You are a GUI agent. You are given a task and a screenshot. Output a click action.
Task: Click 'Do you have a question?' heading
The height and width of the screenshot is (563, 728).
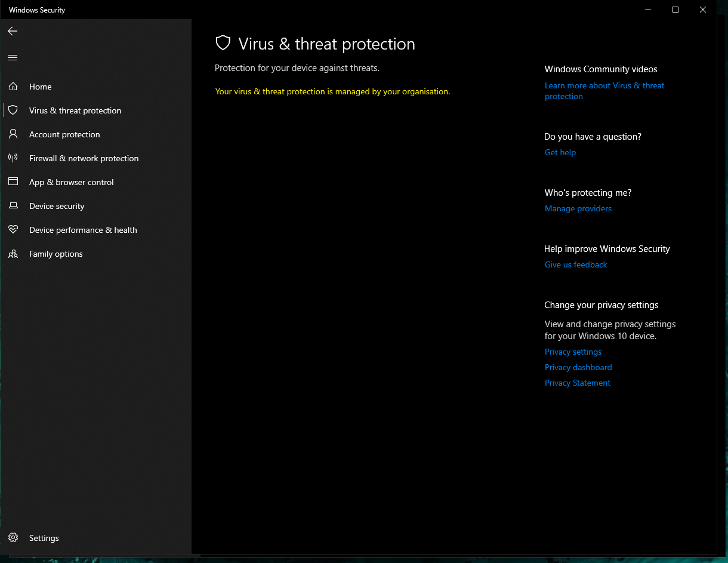(593, 137)
